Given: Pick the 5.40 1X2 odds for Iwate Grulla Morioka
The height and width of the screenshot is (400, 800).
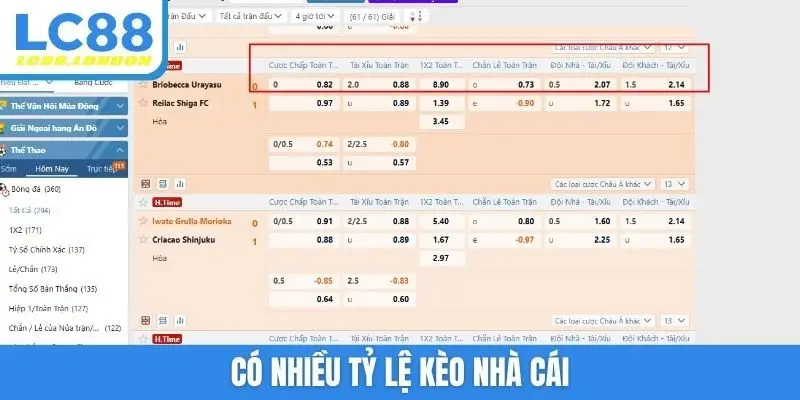Looking at the screenshot, I should pos(441,221).
